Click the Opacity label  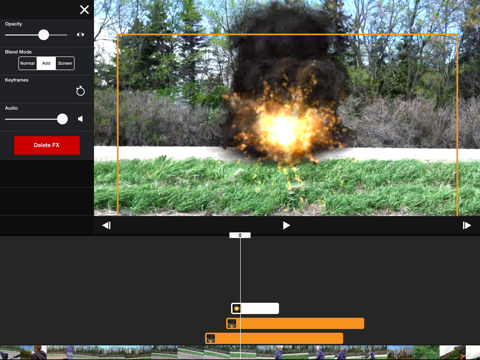13,24
